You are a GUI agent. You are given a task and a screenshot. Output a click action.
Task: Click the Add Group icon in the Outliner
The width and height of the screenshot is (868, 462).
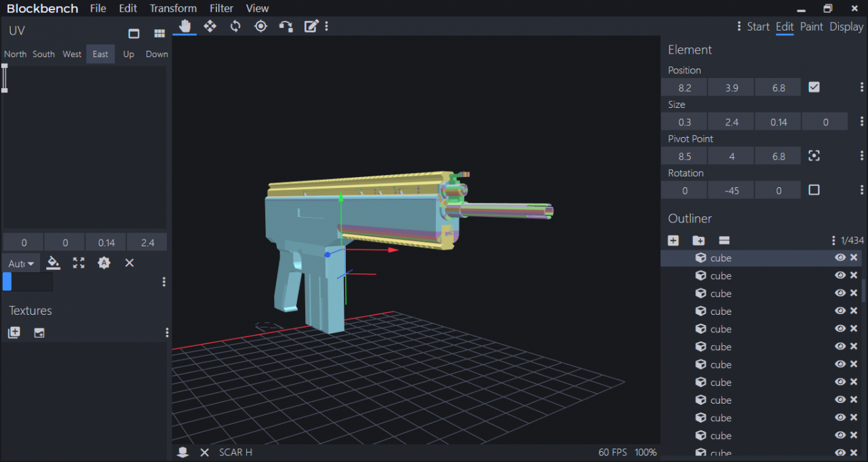(x=698, y=240)
